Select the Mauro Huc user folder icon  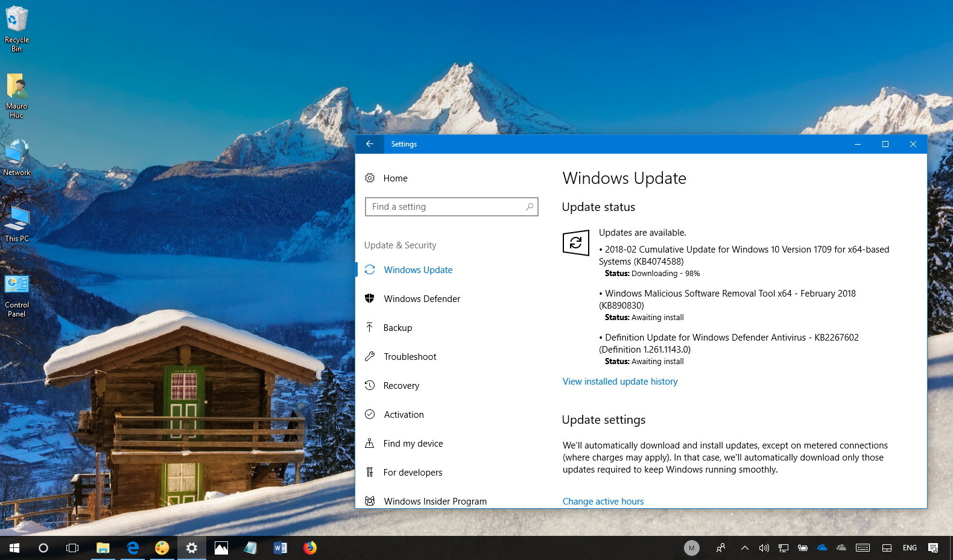[17, 96]
